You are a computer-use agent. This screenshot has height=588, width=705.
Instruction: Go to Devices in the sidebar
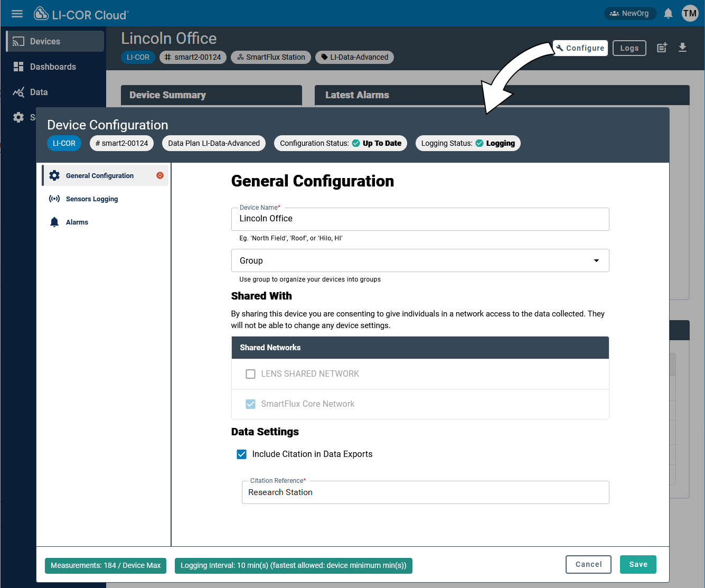55,41
